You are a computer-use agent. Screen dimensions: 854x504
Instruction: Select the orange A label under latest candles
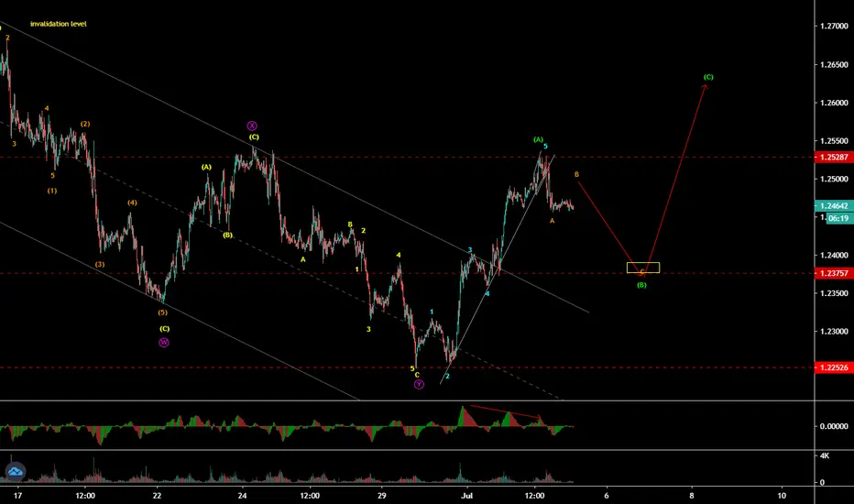(553, 221)
